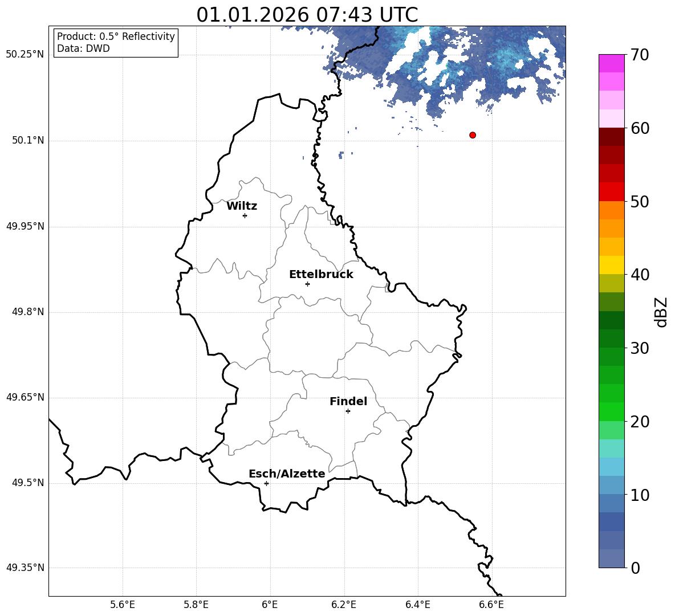The image size is (675, 616).
Task: Click the Esch/Alzette station cross marker
Action: [266, 483]
